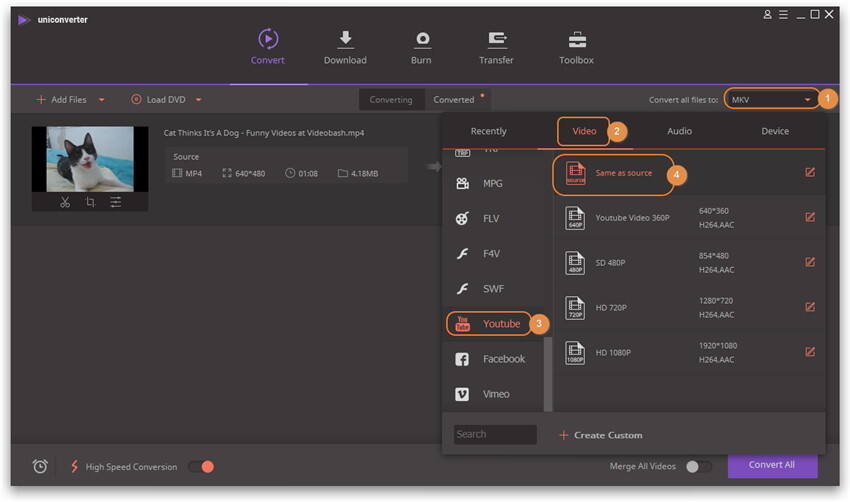
Task: Expand the Add Files dropdown arrow
Action: pos(101,100)
